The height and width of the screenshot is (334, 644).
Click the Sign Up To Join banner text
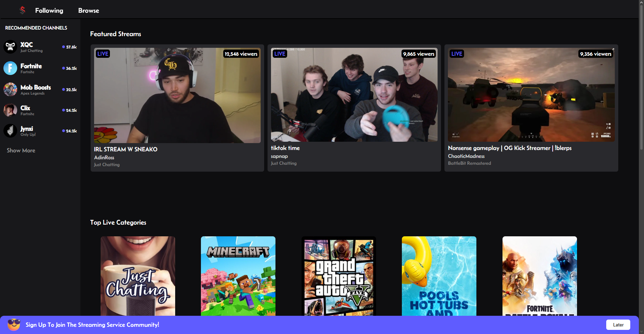tap(92, 325)
